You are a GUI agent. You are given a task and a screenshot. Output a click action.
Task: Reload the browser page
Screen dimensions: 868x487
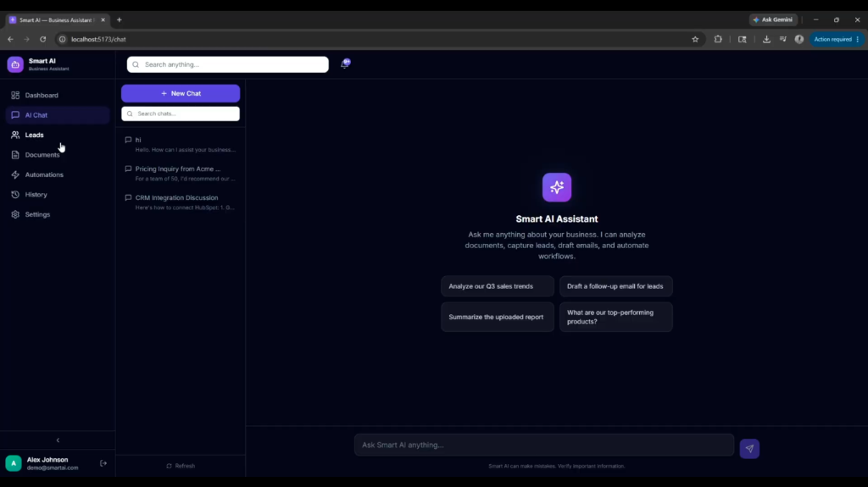pyautogui.click(x=42, y=39)
